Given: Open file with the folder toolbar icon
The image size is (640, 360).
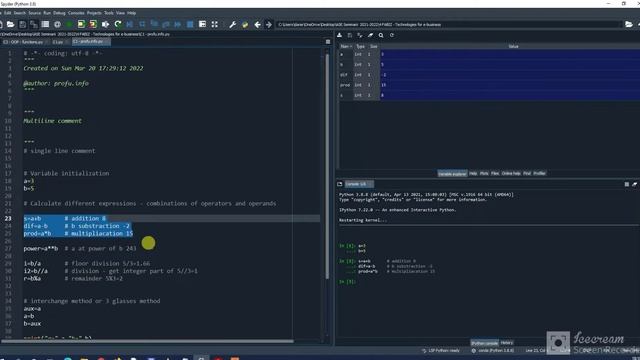Looking at the screenshot, I should coord(11,24).
